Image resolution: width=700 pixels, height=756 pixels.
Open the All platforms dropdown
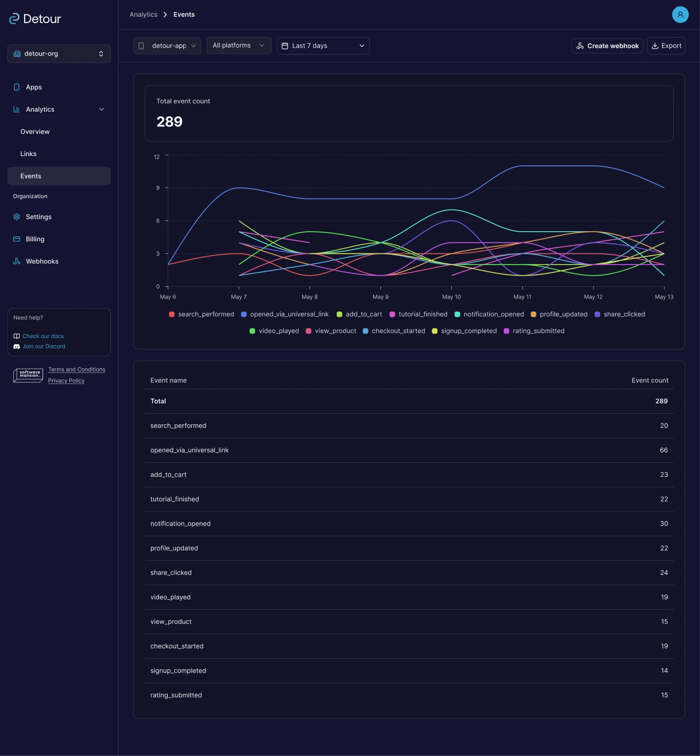point(239,45)
